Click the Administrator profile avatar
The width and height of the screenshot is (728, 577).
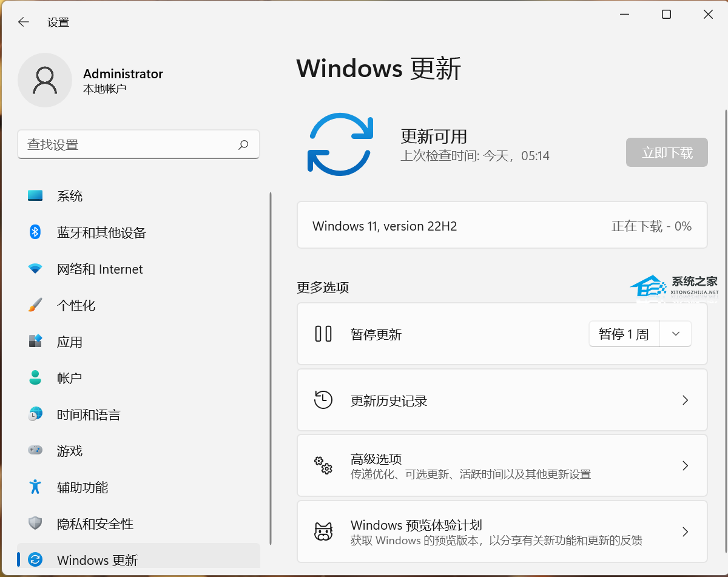pos(45,80)
